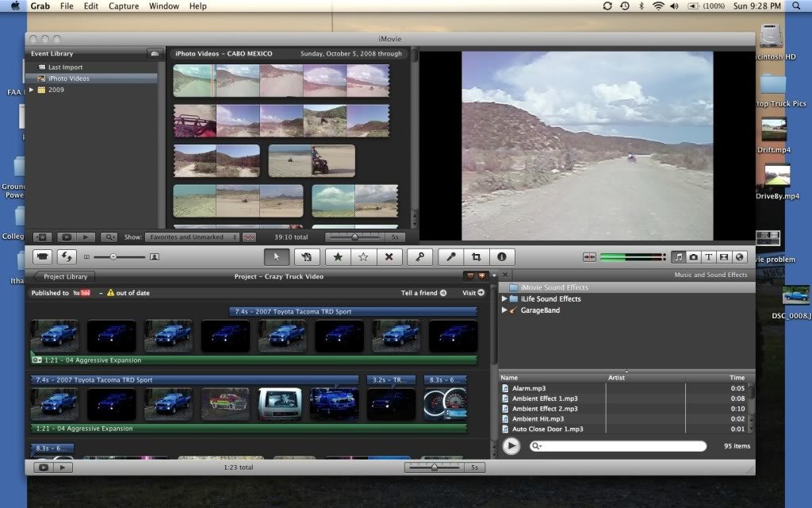Click in the sound effects search field

click(619, 446)
